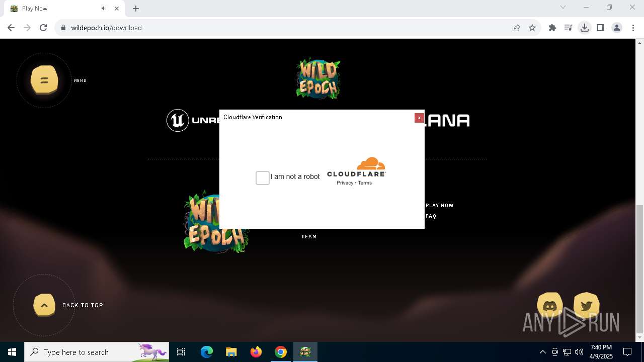Viewport: 644px width, 362px height.
Task: Open the media control icon in toolbar
Action: point(569,28)
